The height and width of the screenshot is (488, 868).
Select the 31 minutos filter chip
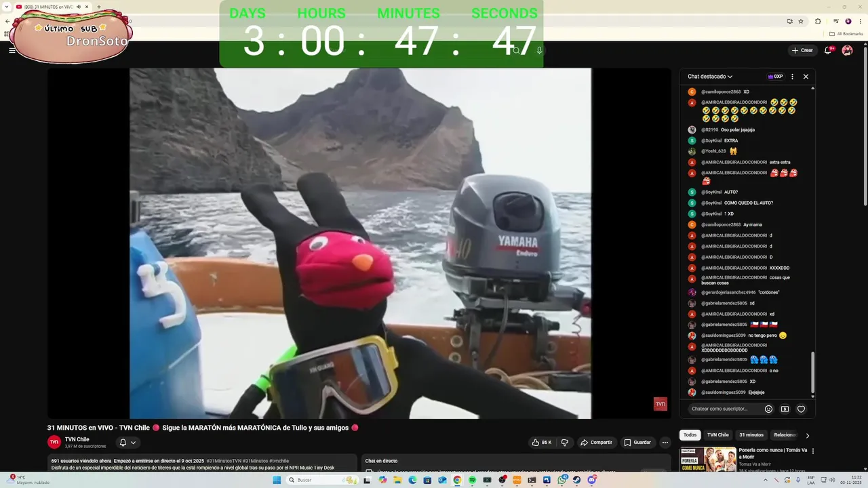click(751, 435)
